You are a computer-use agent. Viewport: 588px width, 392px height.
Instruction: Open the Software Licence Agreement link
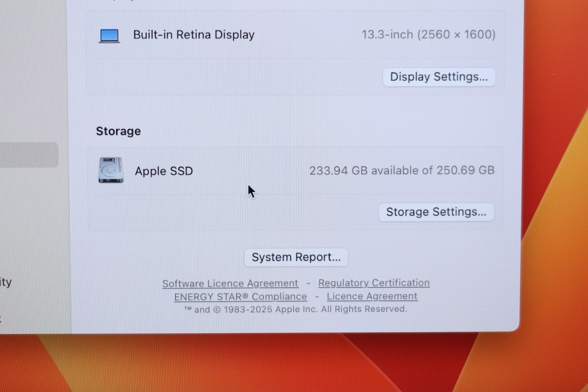(x=230, y=283)
